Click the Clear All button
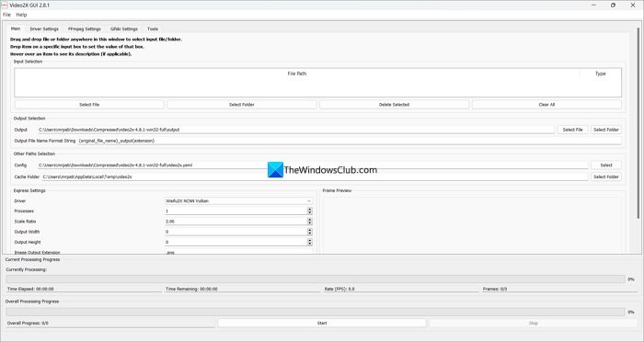 546,105
